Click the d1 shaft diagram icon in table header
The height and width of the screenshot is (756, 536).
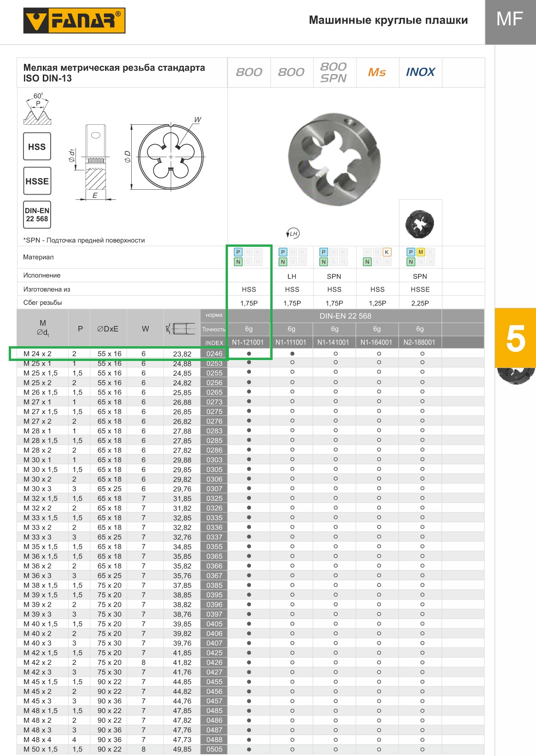click(182, 329)
